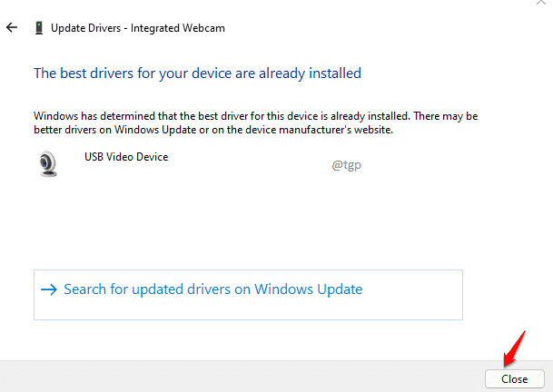The image size is (553, 392).
Task: Click the device icon beside Update Drivers title
Action: click(x=39, y=28)
